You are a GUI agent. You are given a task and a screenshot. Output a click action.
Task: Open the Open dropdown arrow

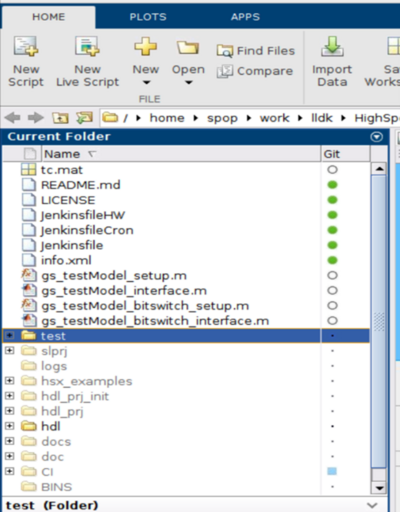[x=189, y=82]
